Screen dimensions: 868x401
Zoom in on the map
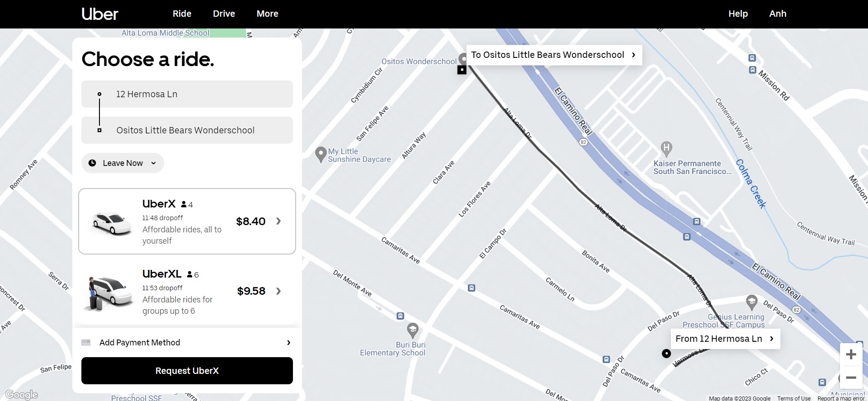coord(851,354)
